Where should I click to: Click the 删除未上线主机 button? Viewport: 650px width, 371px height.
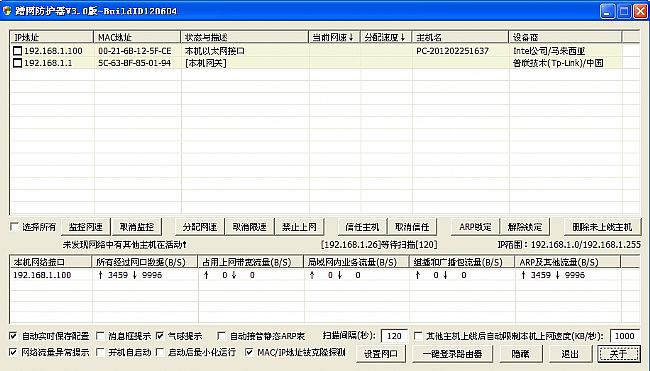coord(602,227)
